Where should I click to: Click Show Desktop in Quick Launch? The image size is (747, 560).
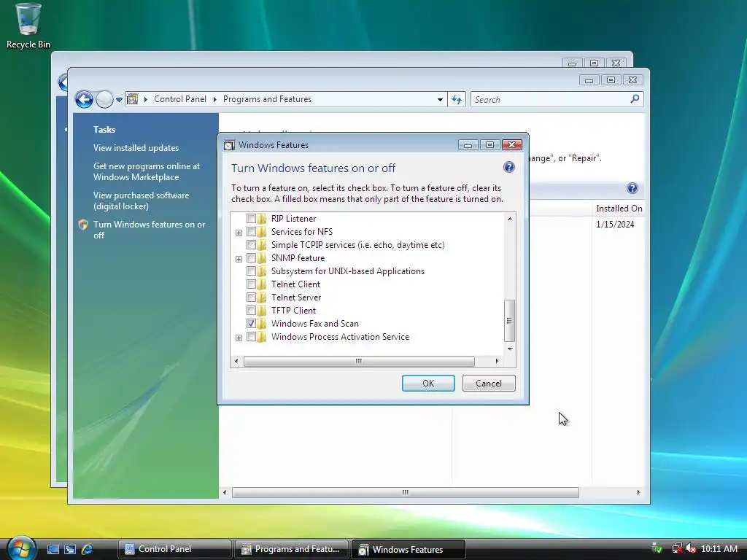click(53, 549)
